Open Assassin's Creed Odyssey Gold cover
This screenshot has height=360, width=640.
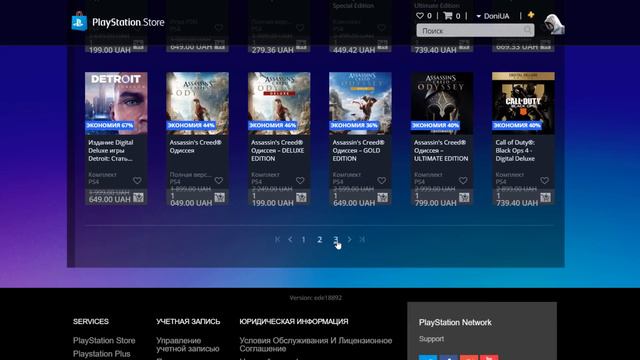point(360,103)
